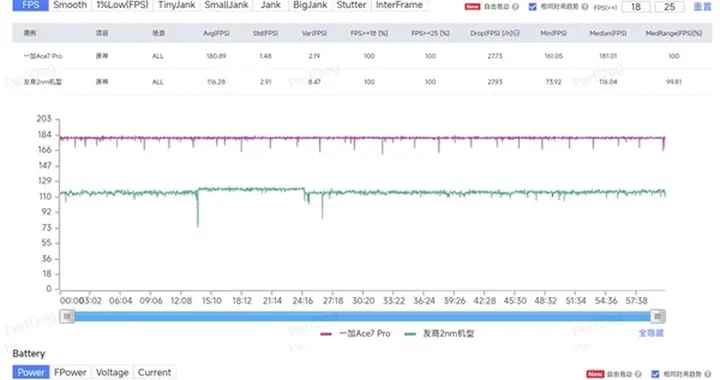This screenshot has height=380, width=720.
Task: Click the Min FPS value 161.05
Action: [553, 56]
